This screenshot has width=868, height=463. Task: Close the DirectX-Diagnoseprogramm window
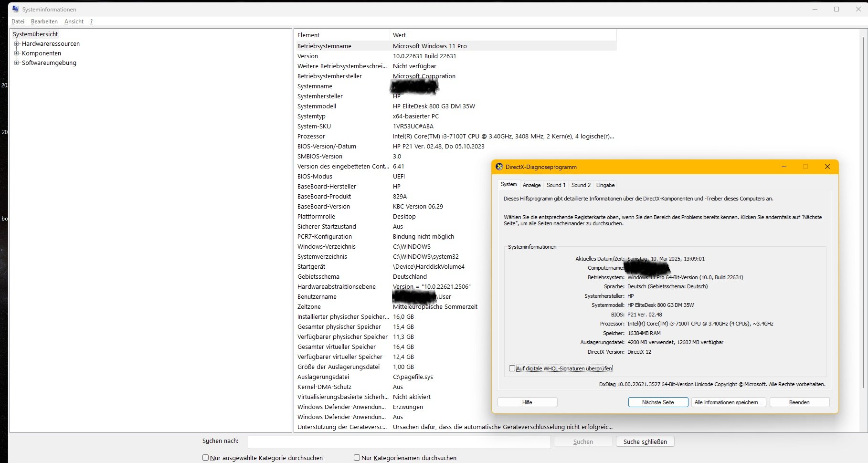click(x=827, y=167)
